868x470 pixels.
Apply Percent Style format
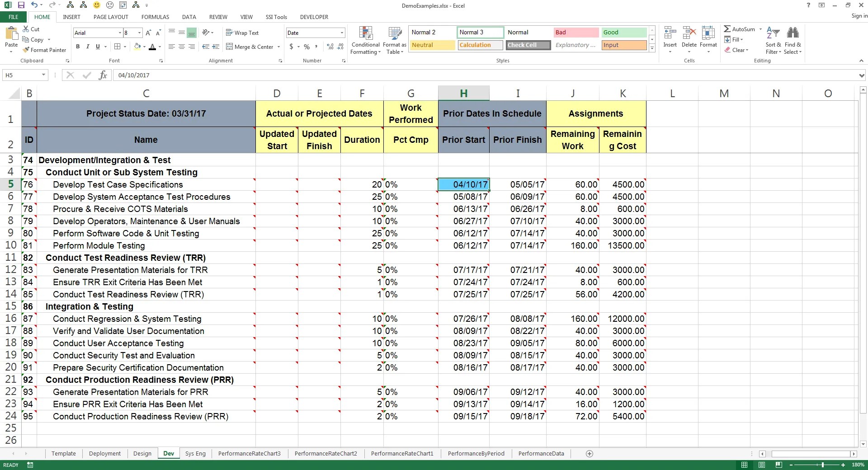307,46
